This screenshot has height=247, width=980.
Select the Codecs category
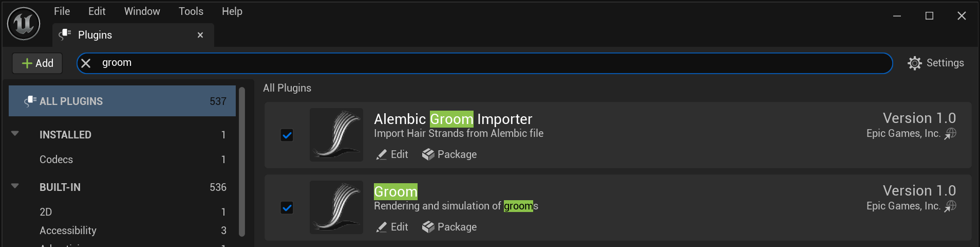click(x=56, y=160)
